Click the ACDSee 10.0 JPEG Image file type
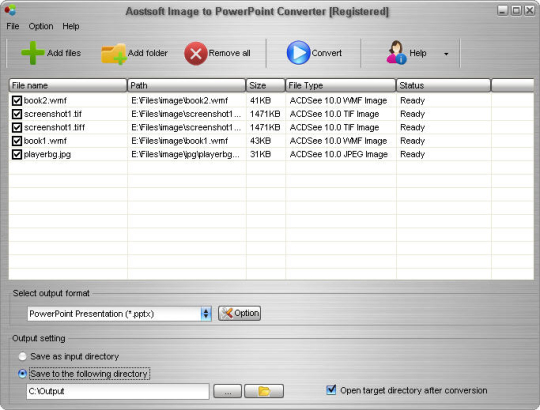This screenshot has height=410, width=540. click(x=339, y=155)
